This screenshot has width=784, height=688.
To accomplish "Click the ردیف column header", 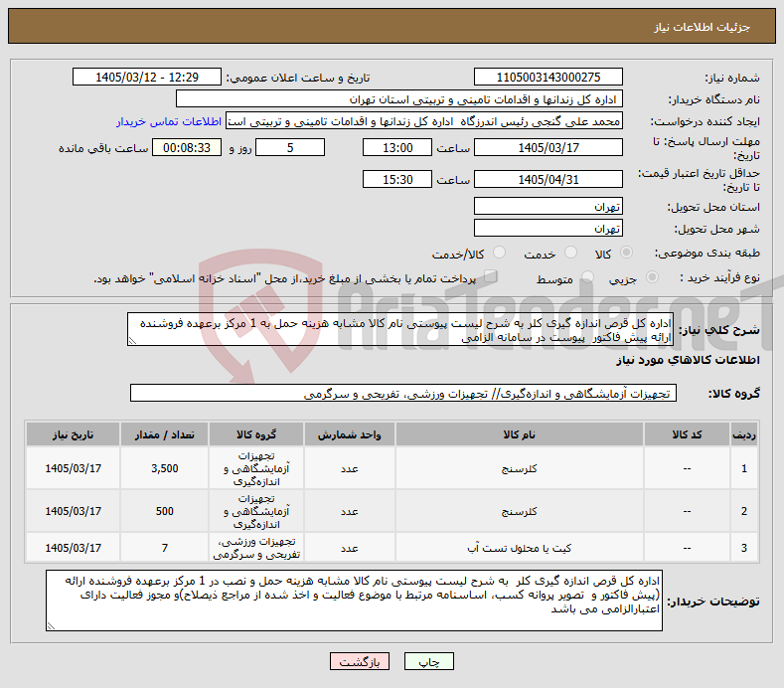I will pos(744,434).
